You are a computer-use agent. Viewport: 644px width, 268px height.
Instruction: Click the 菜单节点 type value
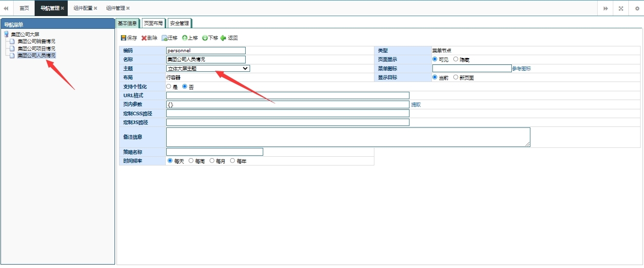pos(442,50)
